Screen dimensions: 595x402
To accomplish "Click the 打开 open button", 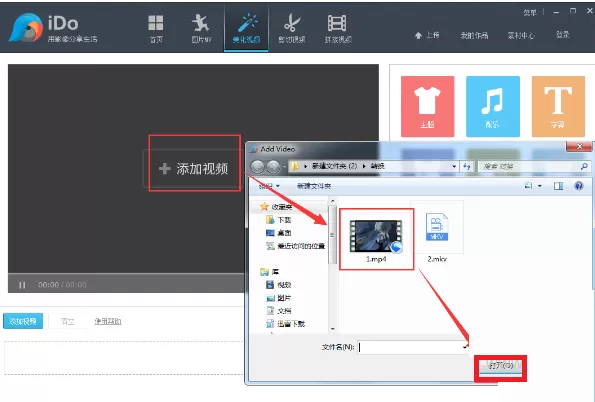I will click(x=501, y=366).
